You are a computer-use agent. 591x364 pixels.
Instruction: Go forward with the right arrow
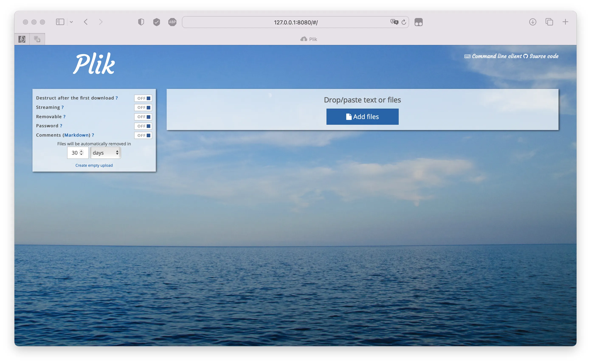click(101, 22)
